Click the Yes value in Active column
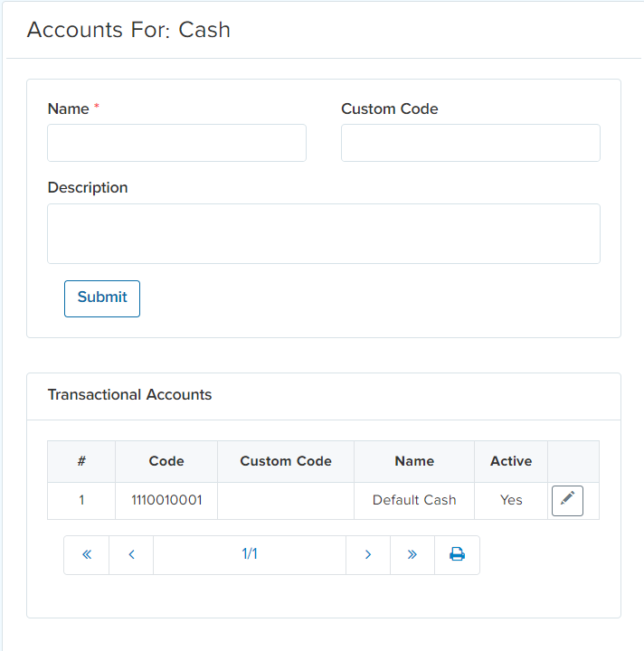This screenshot has width=644, height=651. click(x=511, y=500)
